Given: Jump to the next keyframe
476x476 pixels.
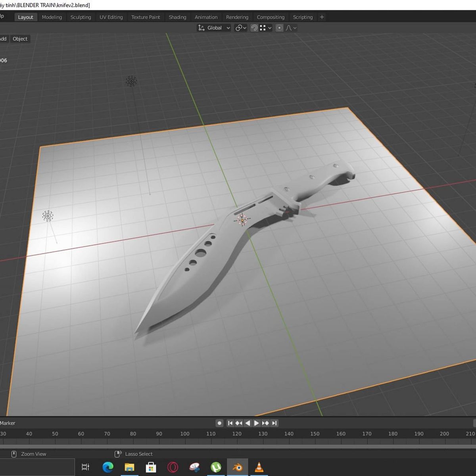Looking at the screenshot, I should [265, 423].
